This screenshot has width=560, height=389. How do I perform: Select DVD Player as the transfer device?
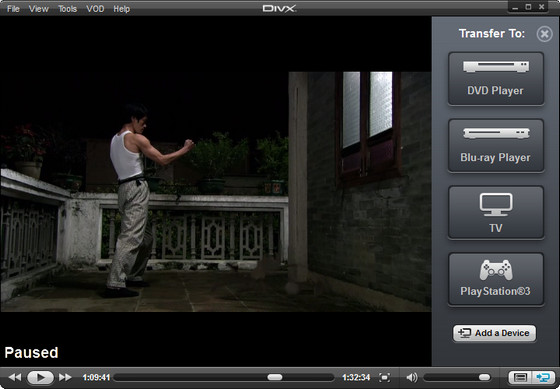click(x=496, y=79)
